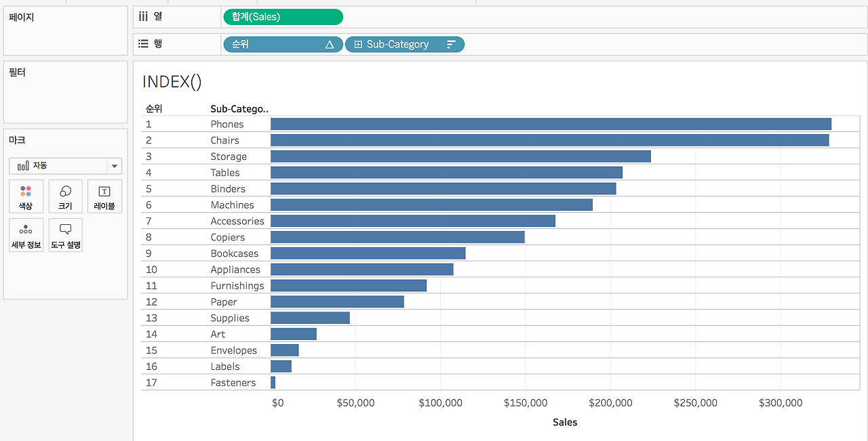Click the Furnishings row label
This screenshot has width=868, height=441.
point(237,286)
